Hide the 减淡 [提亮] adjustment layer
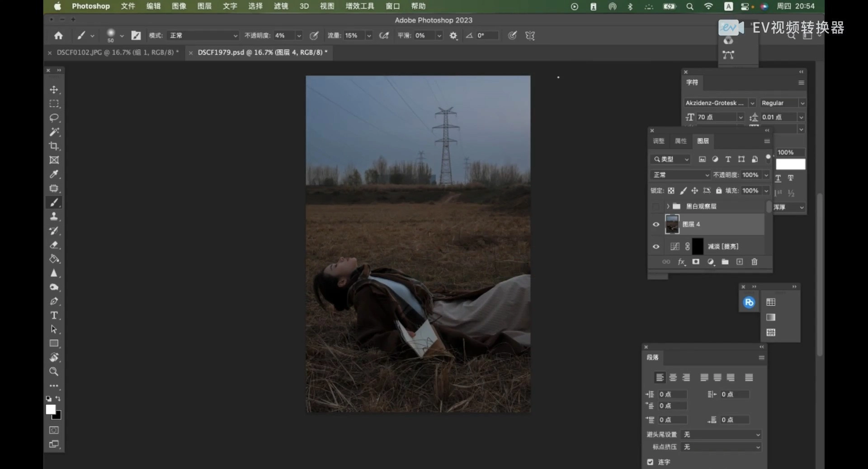 point(656,246)
